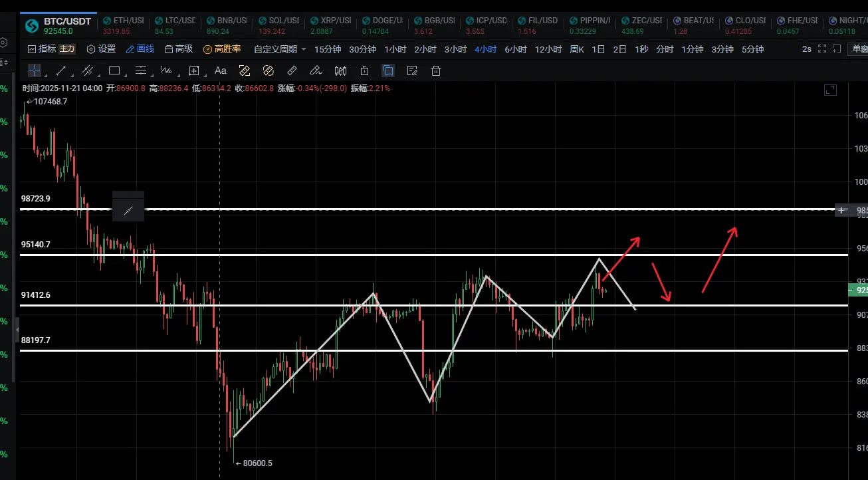Screen dimensions: 868x480
Task: Open the ZEC/USDT ticker tab
Action: click(x=642, y=25)
